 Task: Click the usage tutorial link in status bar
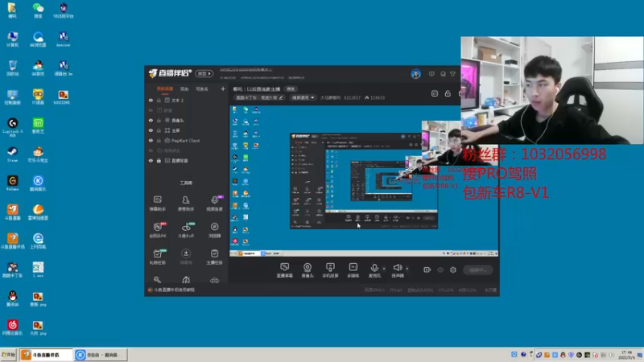(x=174, y=290)
